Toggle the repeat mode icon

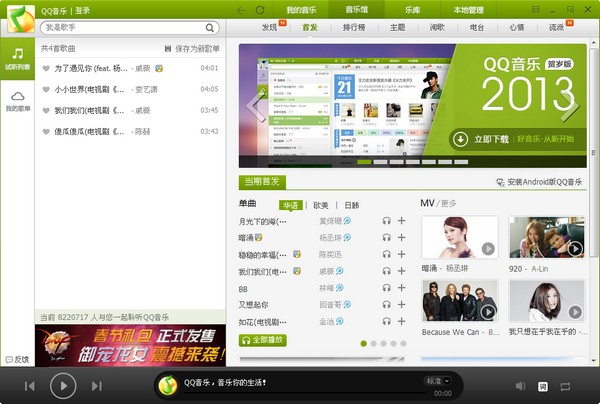tap(565, 386)
